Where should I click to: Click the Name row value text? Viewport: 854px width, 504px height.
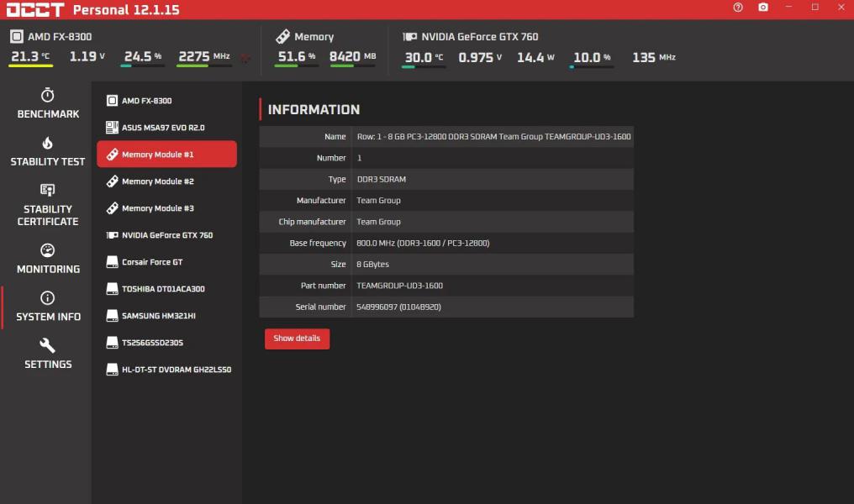pos(493,137)
